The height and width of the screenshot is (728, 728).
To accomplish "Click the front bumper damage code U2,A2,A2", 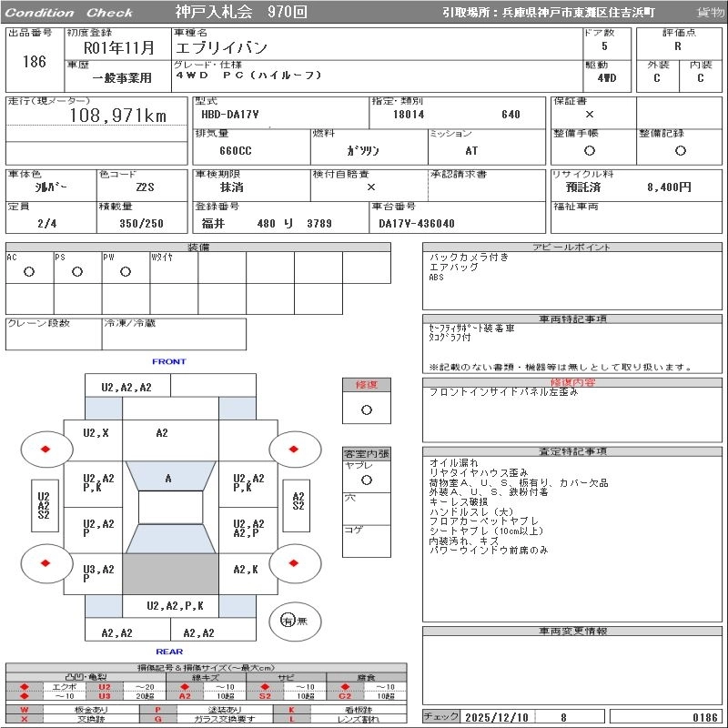I will [x=126, y=388].
